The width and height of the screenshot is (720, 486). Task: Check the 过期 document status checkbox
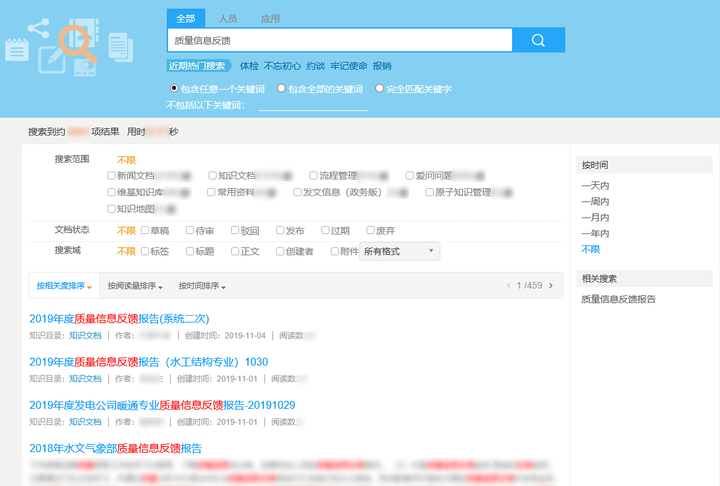tap(325, 230)
